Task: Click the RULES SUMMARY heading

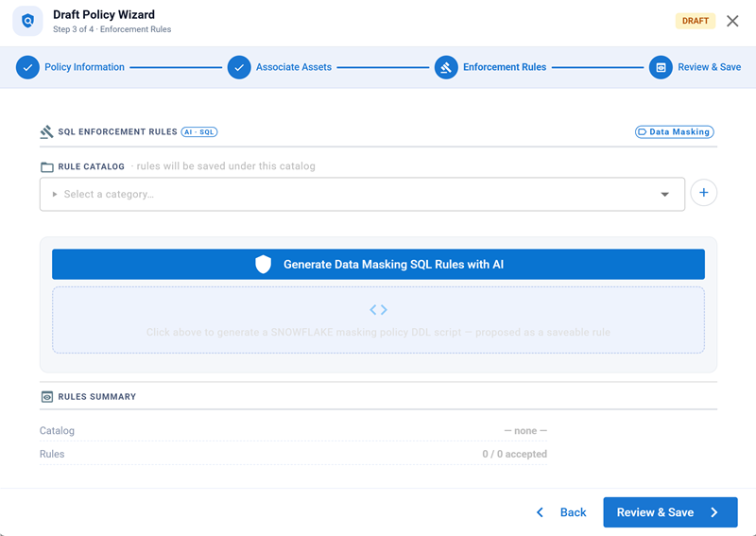Action: (x=97, y=397)
